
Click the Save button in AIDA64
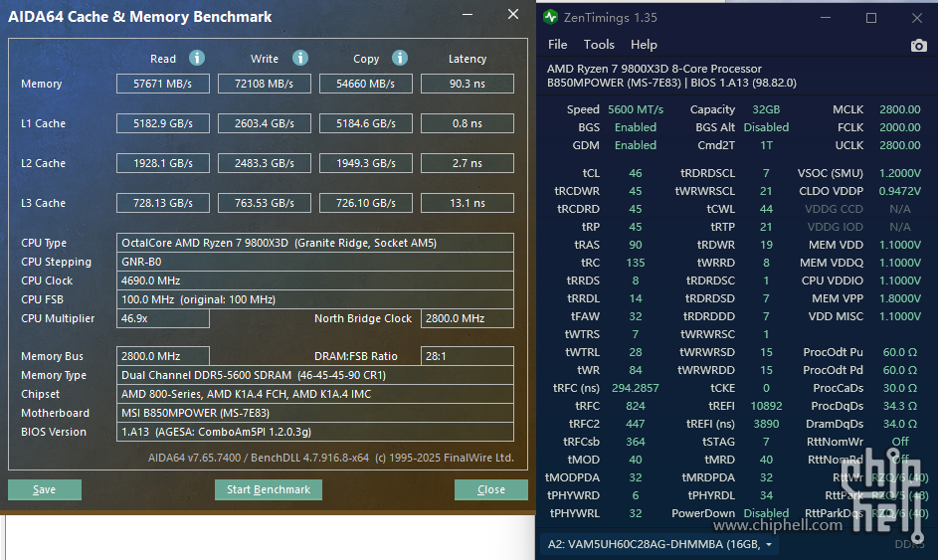click(x=45, y=489)
